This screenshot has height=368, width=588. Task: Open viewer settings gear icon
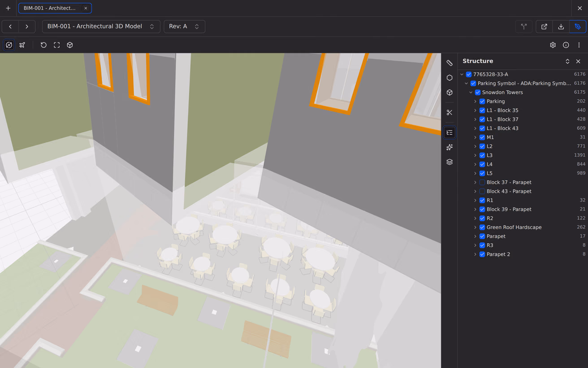tap(553, 45)
